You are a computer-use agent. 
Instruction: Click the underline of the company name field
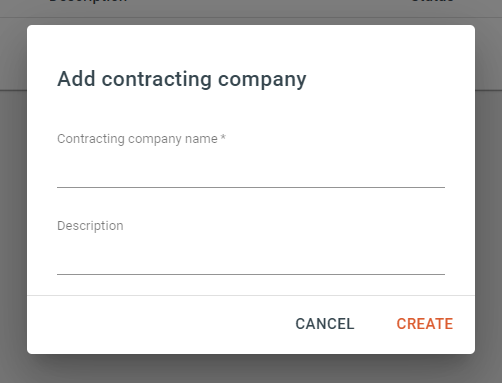tap(251, 187)
